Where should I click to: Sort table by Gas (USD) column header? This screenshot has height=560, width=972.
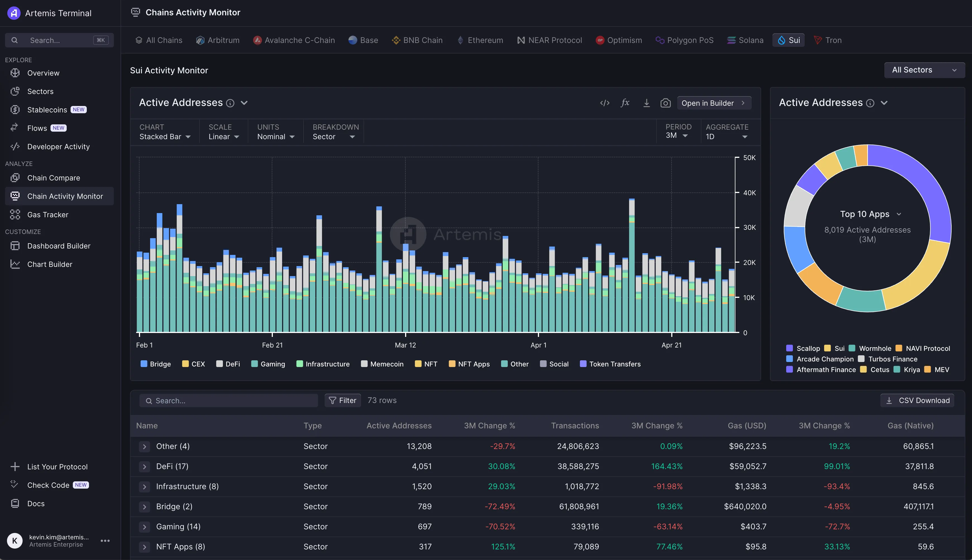[x=747, y=425]
